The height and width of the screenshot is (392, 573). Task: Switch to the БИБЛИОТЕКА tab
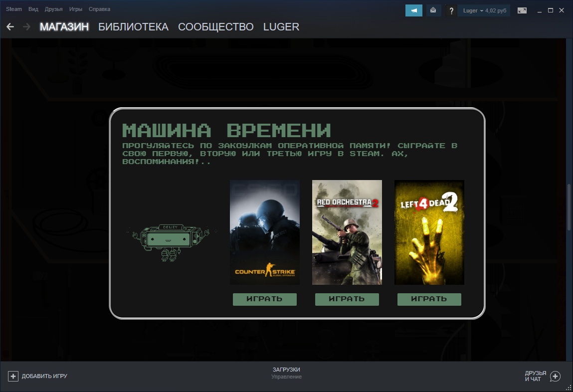[x=133, y=27]
